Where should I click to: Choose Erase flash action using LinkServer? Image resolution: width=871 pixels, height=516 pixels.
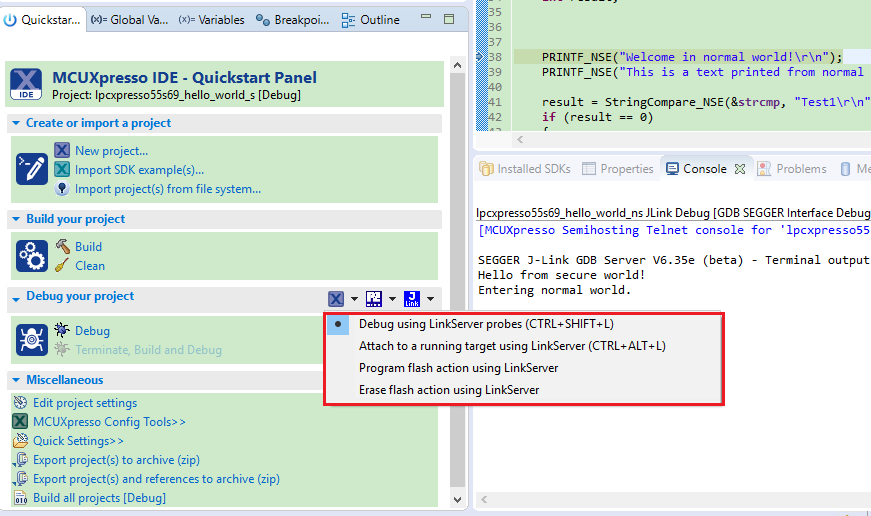tap(449, 390)
